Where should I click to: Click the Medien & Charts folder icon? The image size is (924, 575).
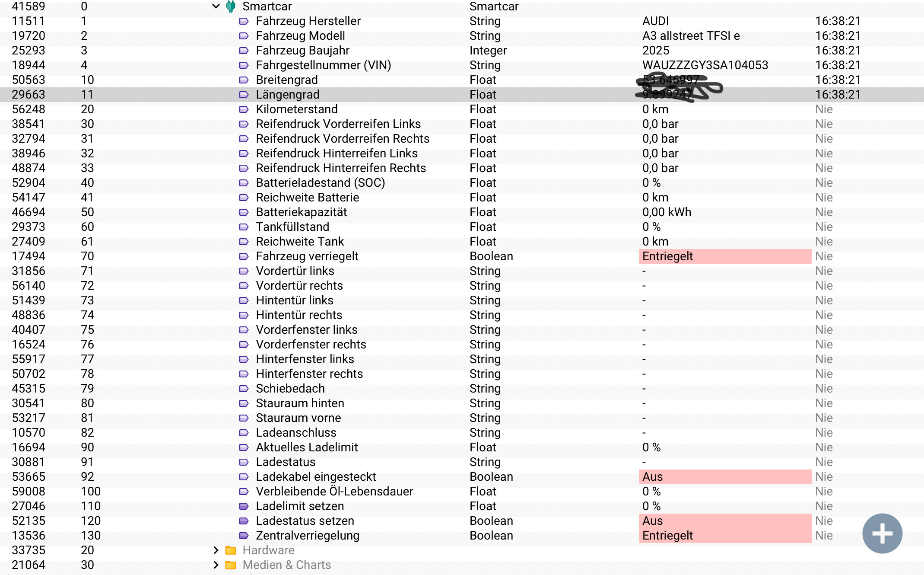pos(231,565)
